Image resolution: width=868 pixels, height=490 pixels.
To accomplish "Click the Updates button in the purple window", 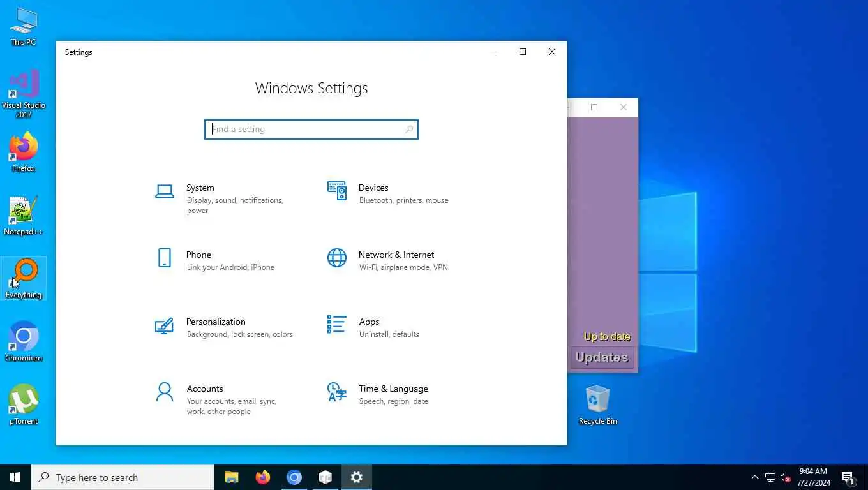I will pos(602,357).
